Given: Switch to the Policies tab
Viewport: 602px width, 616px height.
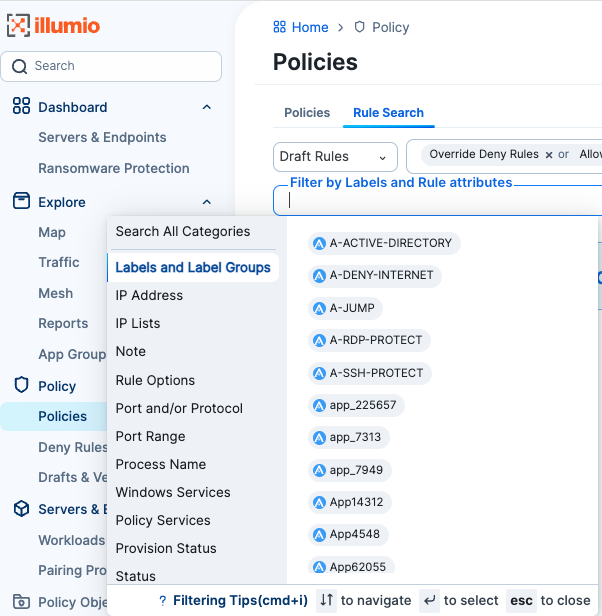Looking at the screenshot, I should [307, 113].
